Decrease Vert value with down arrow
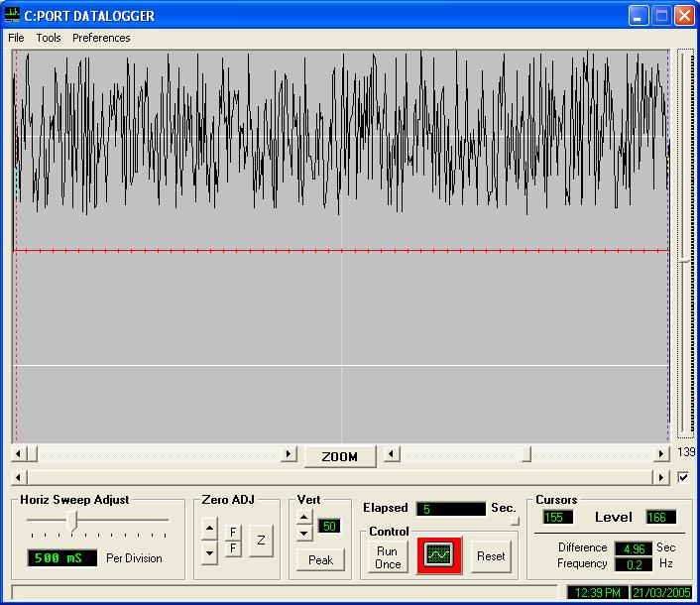Screen dimensions: 700x605 pos(305,534)
